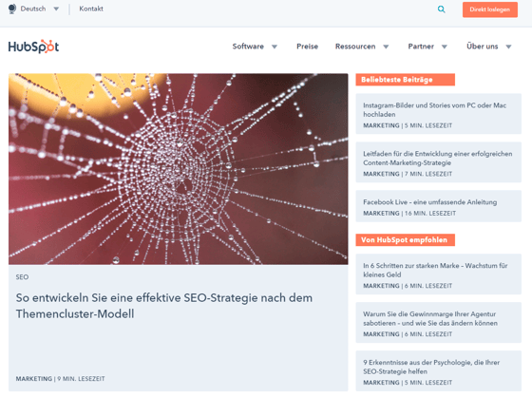Open the Preise navigation item
This screenshot has height=397, width=532.
pyautogui.click(x=308, y=47)
